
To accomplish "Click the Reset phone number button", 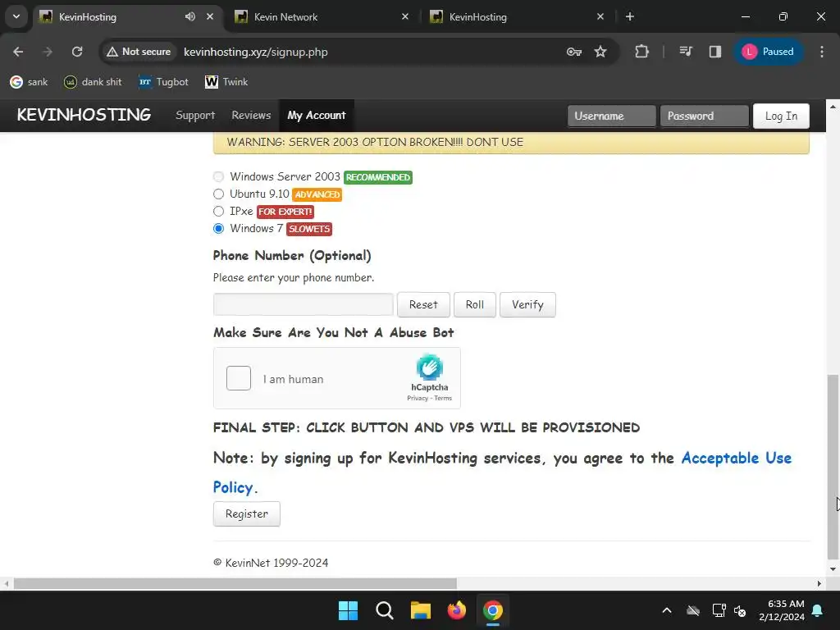I will pos(423,304).
